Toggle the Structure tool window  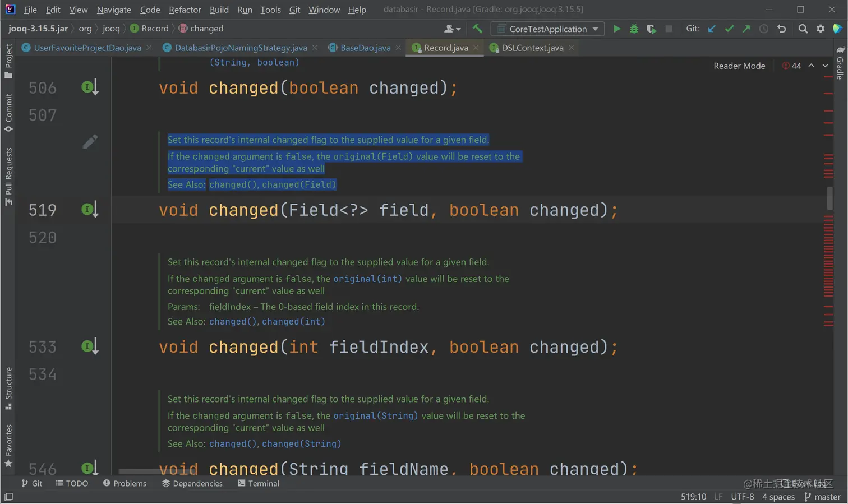click(x=8, y=389)
